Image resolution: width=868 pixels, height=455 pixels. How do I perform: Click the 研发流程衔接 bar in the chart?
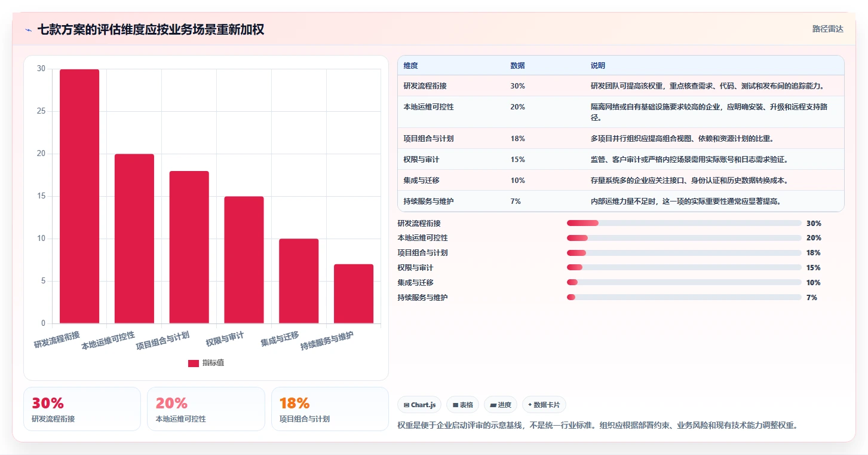click(79, 196)
